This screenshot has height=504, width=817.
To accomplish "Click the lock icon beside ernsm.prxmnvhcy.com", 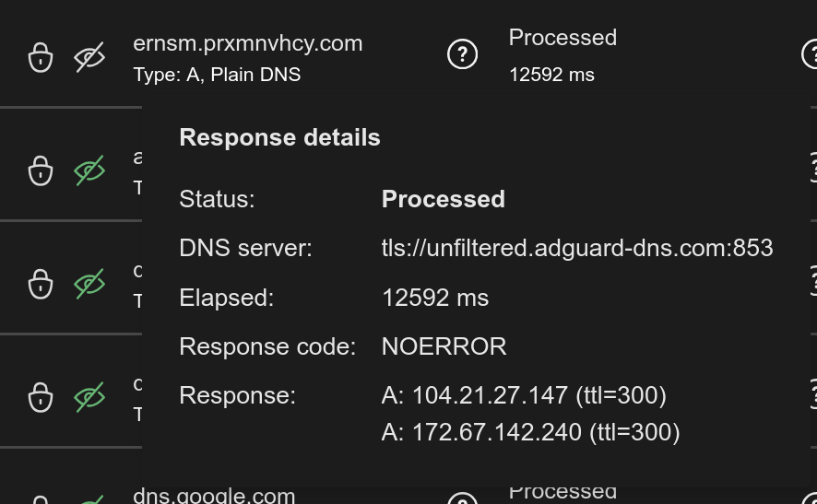I will click(41, 57).
